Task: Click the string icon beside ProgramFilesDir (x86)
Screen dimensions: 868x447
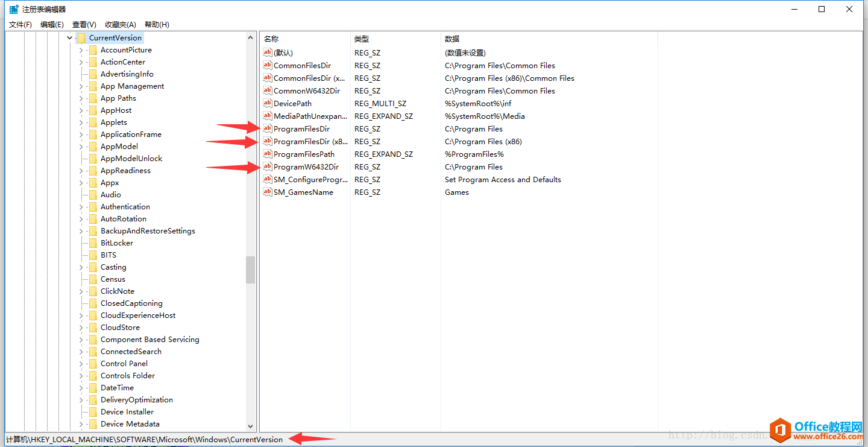Action: (268, 141)
